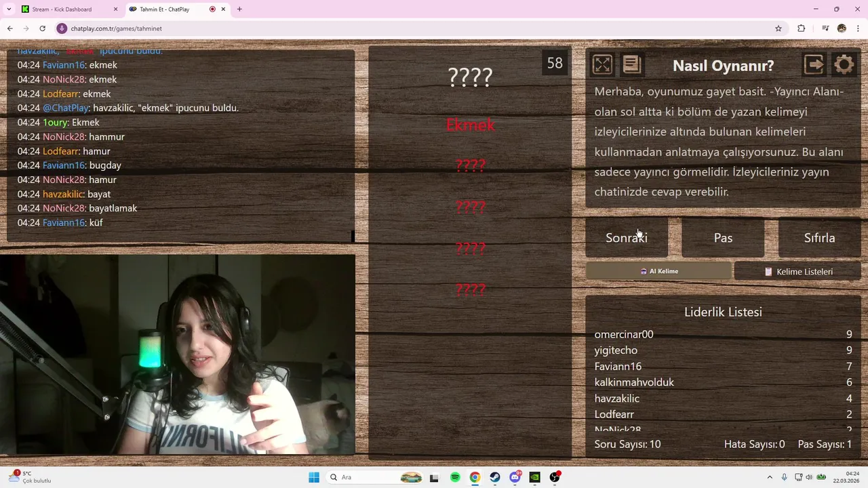Open the word list notes icon
This screenshot has width=868, height=488.
coord(631,64)
